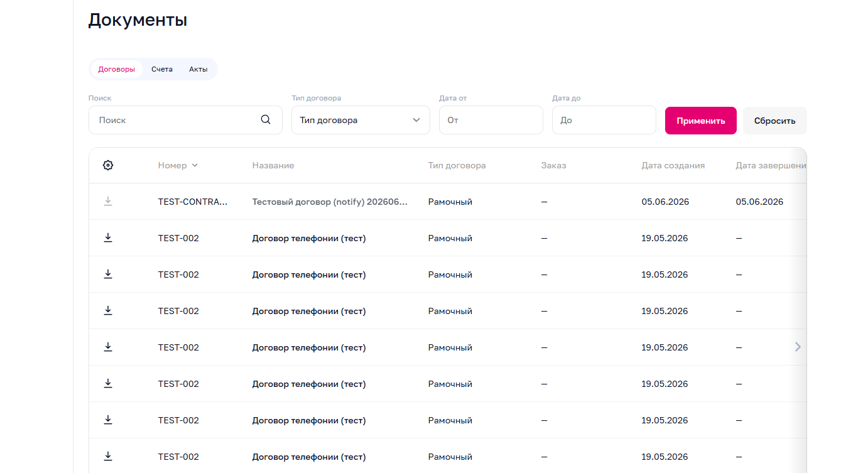868x473 pixels.
Task: Open the Тестовый договор (notify) contract name
Action: click(330, 202)
